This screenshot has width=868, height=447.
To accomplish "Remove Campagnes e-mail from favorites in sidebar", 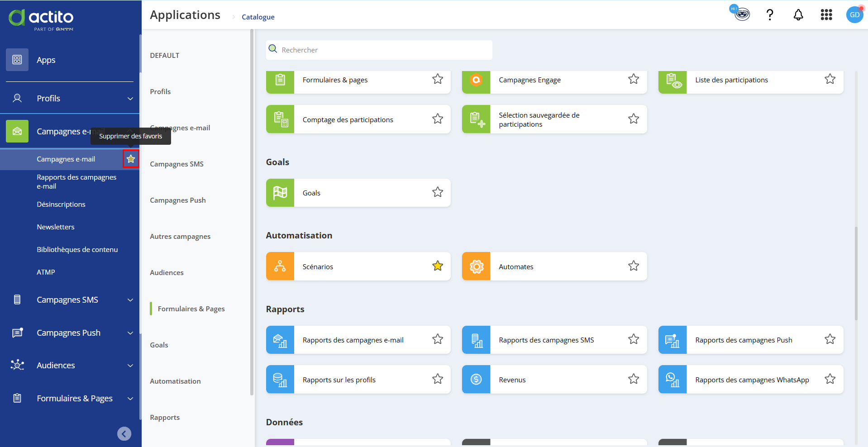I will (x=131, y=159).
